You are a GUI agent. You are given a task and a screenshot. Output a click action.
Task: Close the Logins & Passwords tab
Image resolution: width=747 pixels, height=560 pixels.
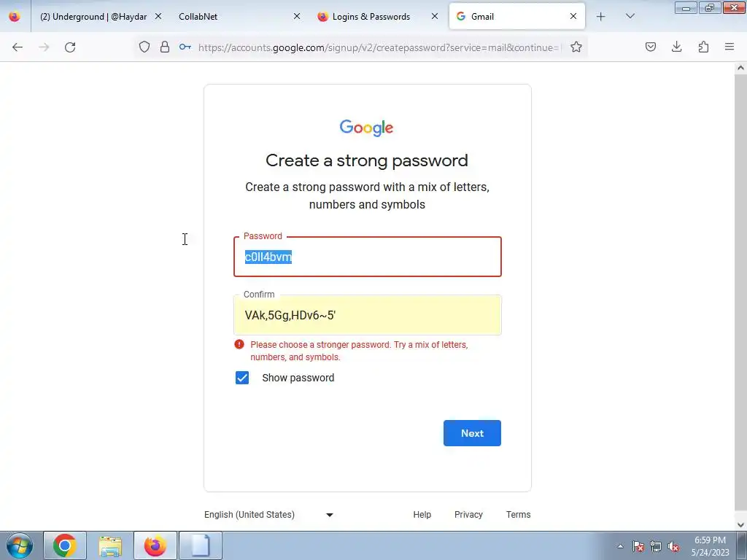pos(435,17)
